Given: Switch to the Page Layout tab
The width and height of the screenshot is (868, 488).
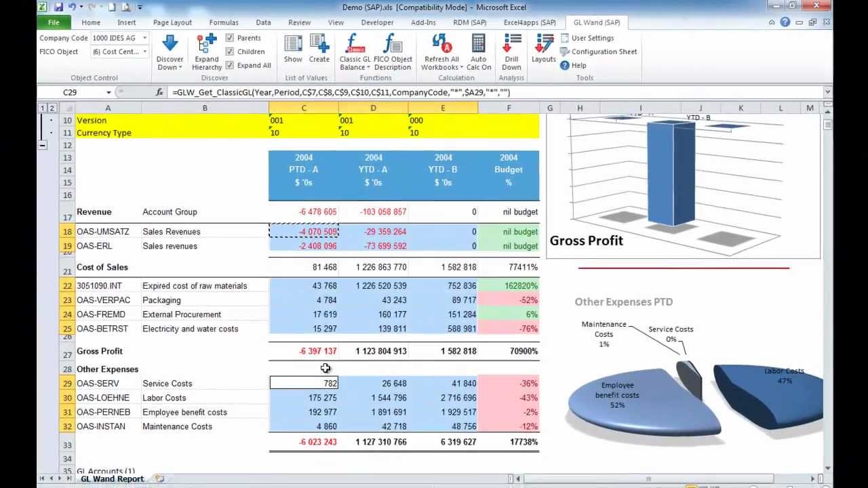Looking at the screenshot, I should [x=172, y=22].
